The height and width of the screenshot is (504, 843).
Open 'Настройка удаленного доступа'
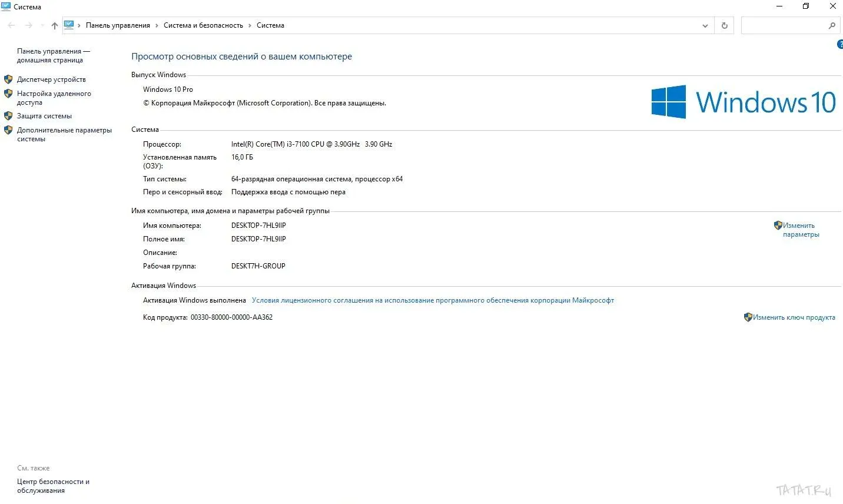[x=54, y=98]
